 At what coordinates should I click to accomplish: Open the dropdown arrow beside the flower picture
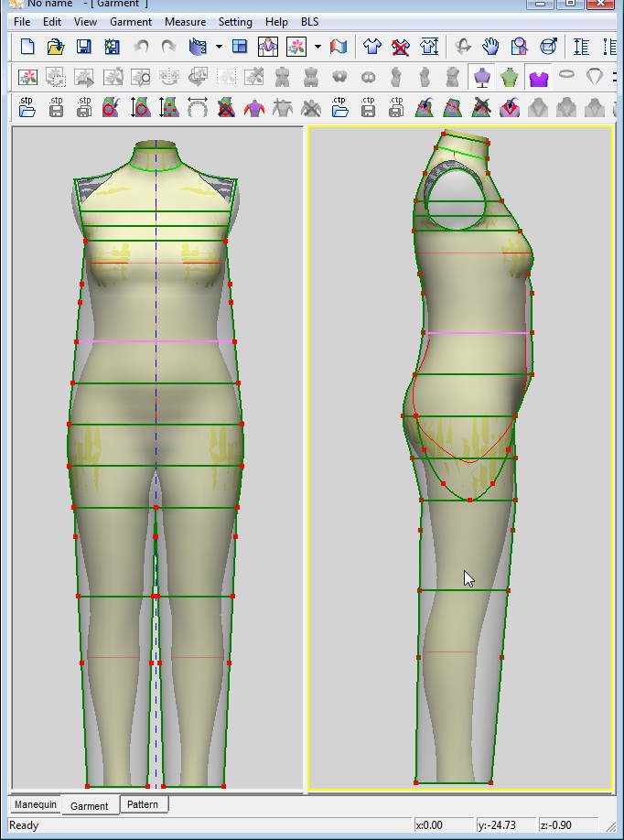317,48
